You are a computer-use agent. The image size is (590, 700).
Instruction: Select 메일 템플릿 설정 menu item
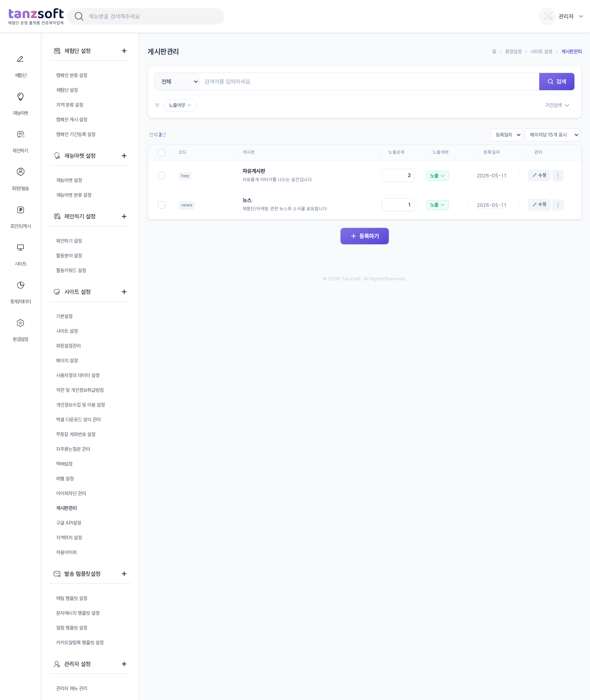click(x=72, y=598)
